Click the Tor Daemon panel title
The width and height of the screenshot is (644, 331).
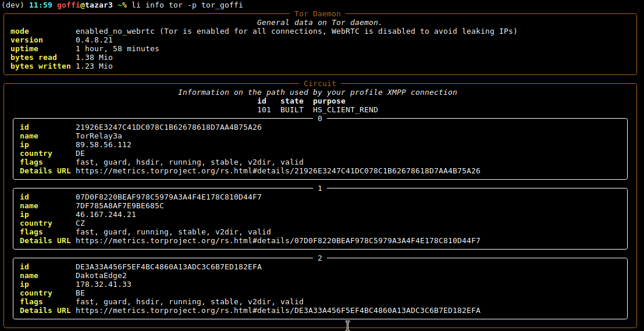[318, 14]
